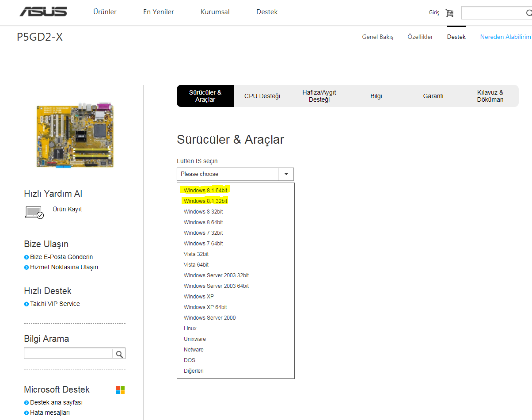Select Windows 8 32bit option
Viewport: 532px width, 420px height.
click(x=203, y=212)
